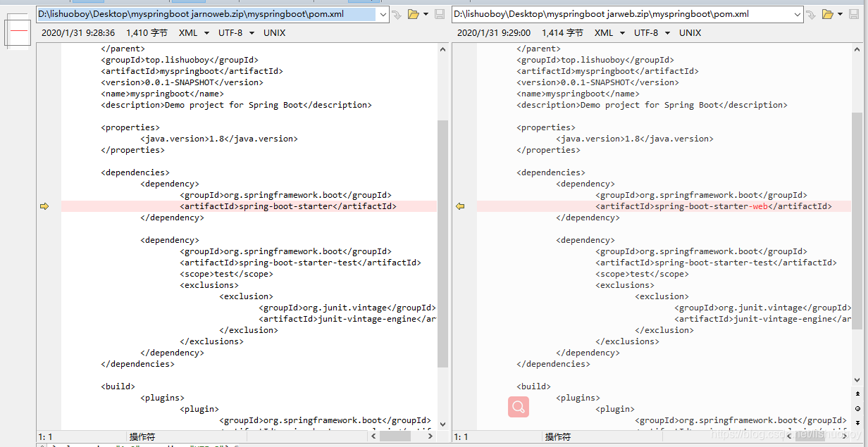Image resolution: width=868 pixels, height=447 pixels.
Task: Click the left pane UNIX line ending label
Action: click(x=275, y=33)
